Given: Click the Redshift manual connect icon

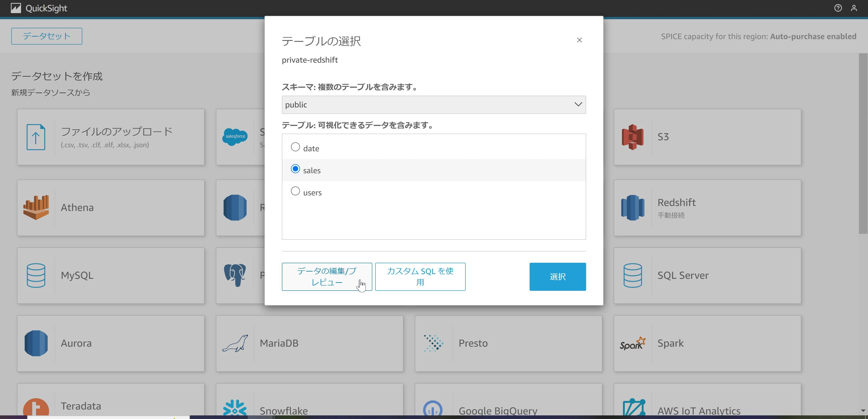Looking at the screenshot, I should (x=633, y=208).
